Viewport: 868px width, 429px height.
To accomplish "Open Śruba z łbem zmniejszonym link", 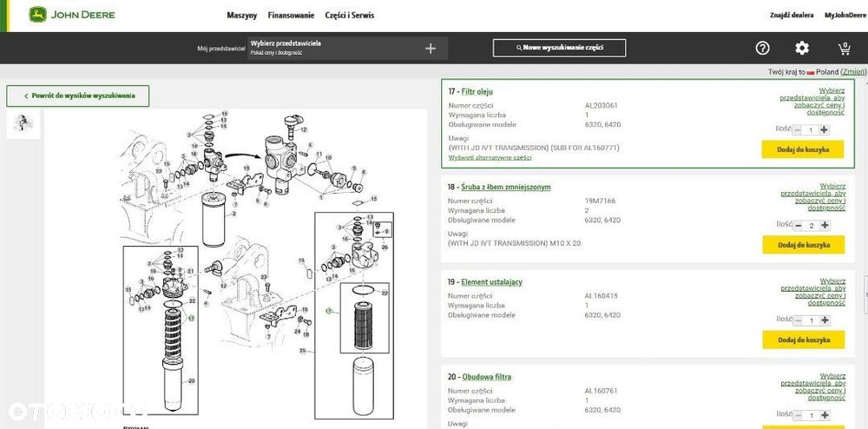I will tap(506, 187).
